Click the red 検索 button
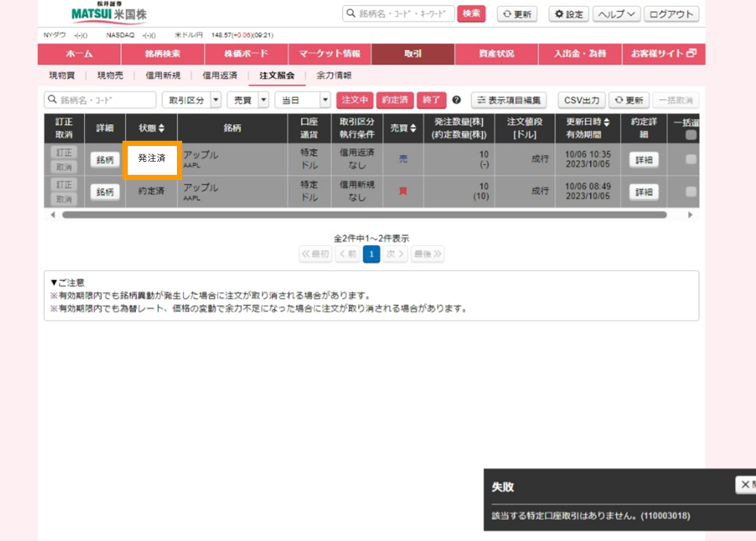Screen dimensions: 756x541 [471, 14]
